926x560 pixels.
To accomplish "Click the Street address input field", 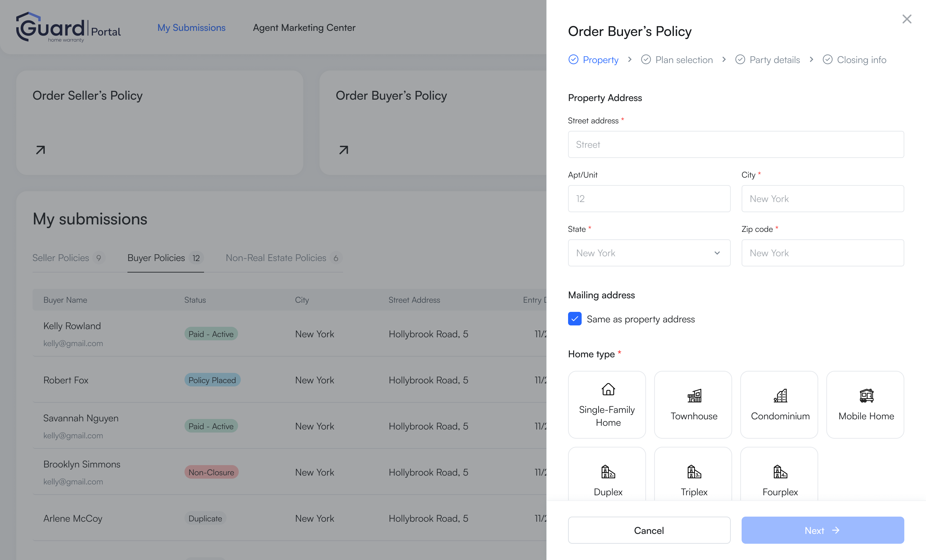I will tap(736, 144).
